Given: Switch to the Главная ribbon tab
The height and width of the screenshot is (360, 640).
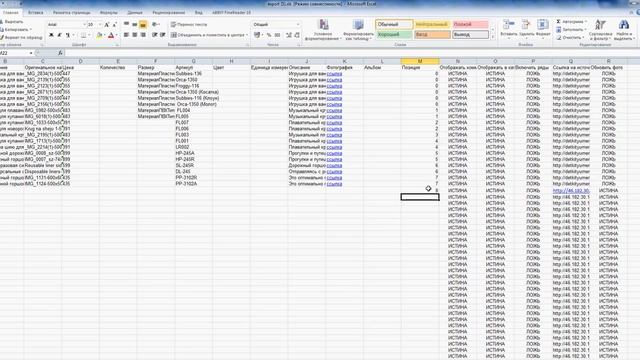Looking at the screenshot, I should 11,13.
